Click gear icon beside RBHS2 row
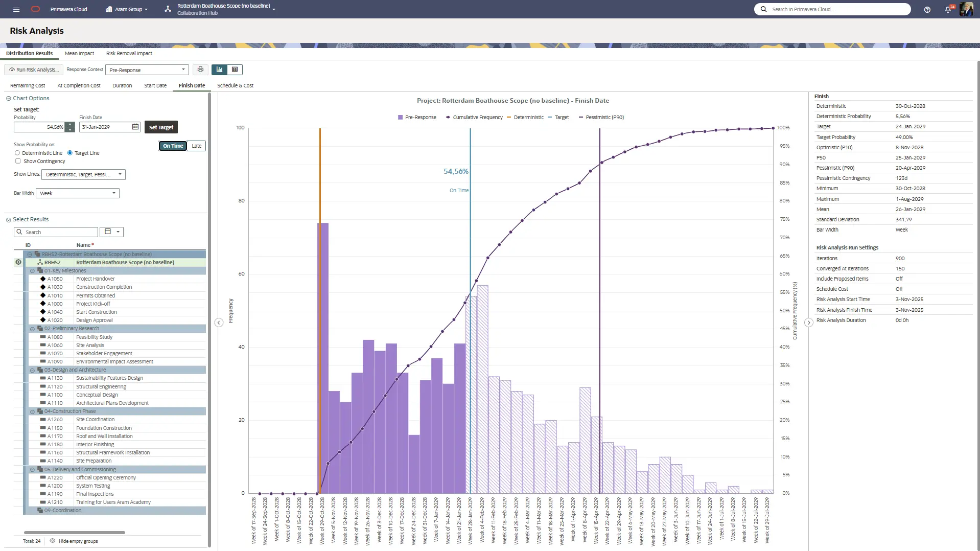 click(x=18, y=262)
